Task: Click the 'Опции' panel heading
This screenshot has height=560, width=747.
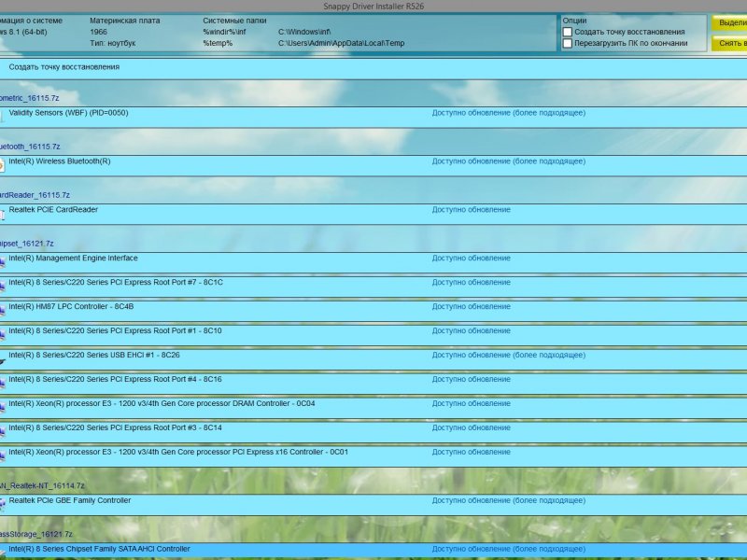Action: click(574, 21)
